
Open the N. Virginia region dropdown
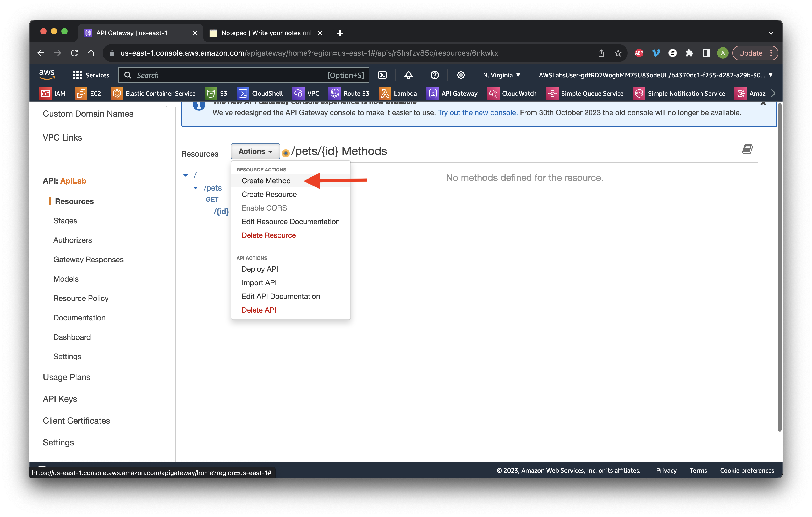501,75
